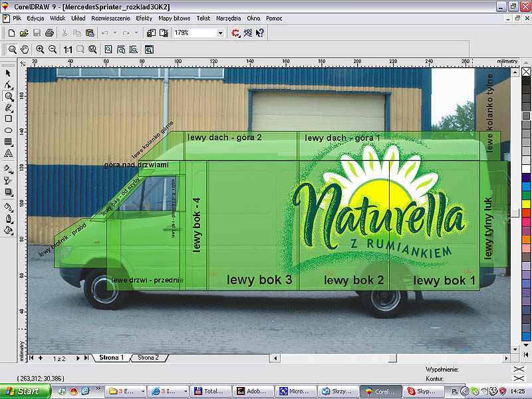
Task: Switch to the Skype taskbar button
Action: click(x=423, y=392)
